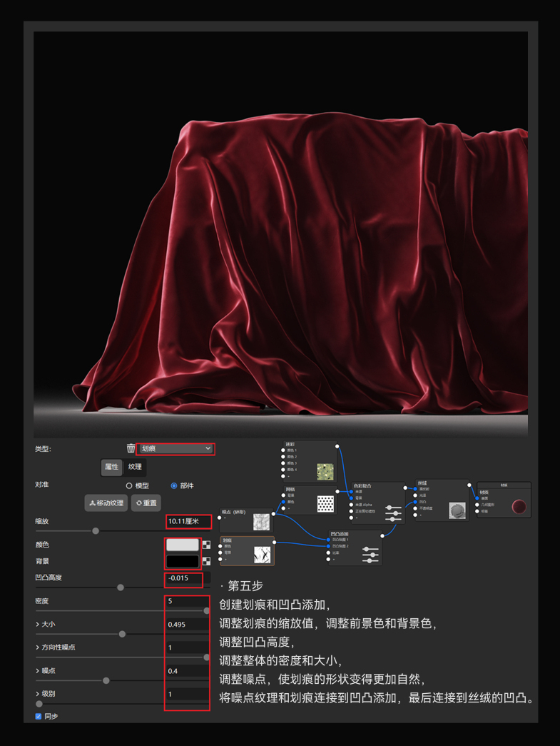Image resolution: width=560 pixels, height=746 pixels.
Task: Click the 重置 button
Action: point(146,503)
